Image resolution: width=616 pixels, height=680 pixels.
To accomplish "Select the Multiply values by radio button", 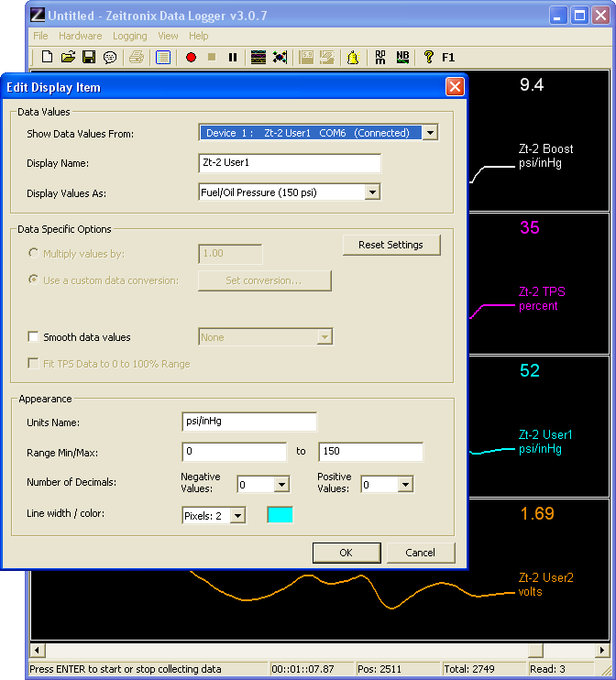I will (33, 253).
